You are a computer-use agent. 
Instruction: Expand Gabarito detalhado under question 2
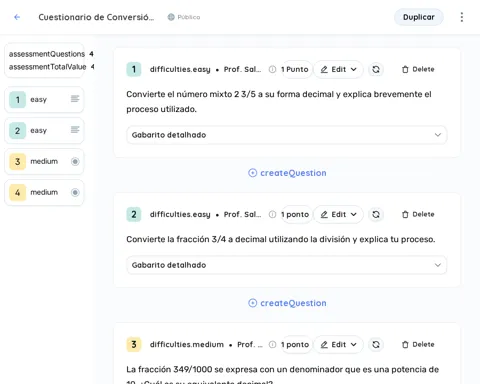tap(286, 265)
